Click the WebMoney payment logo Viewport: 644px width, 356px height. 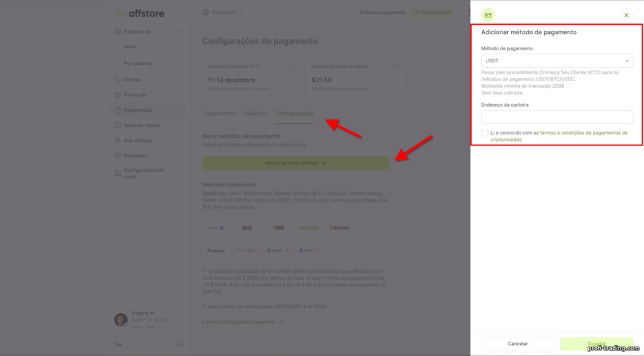pos(215,228)
